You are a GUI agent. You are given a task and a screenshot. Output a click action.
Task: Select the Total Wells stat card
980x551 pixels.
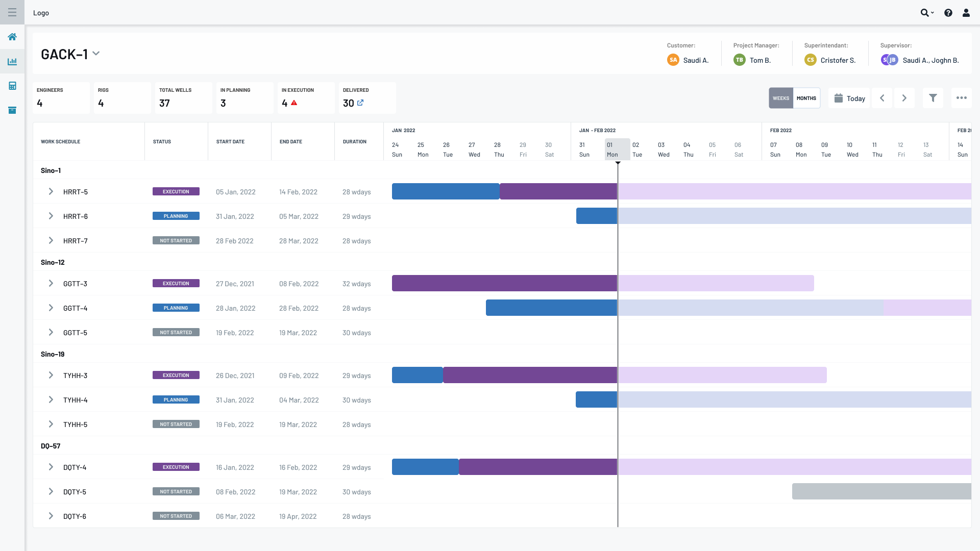184,97
